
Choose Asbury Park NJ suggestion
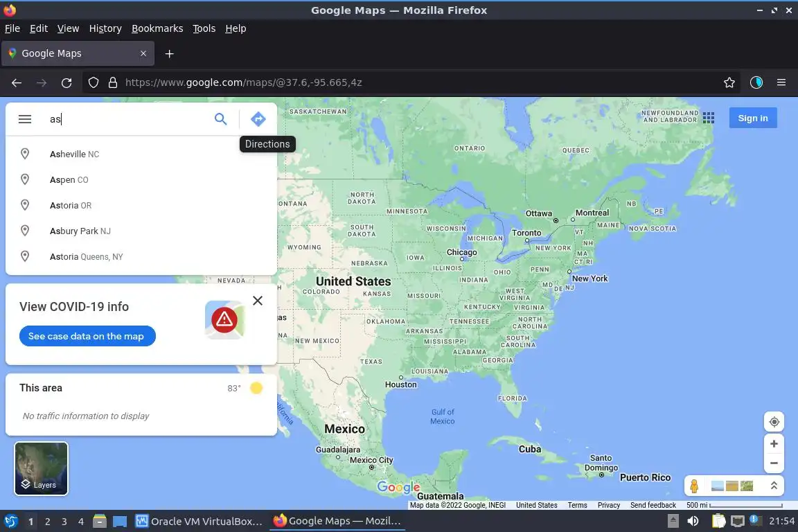(141, 231)
